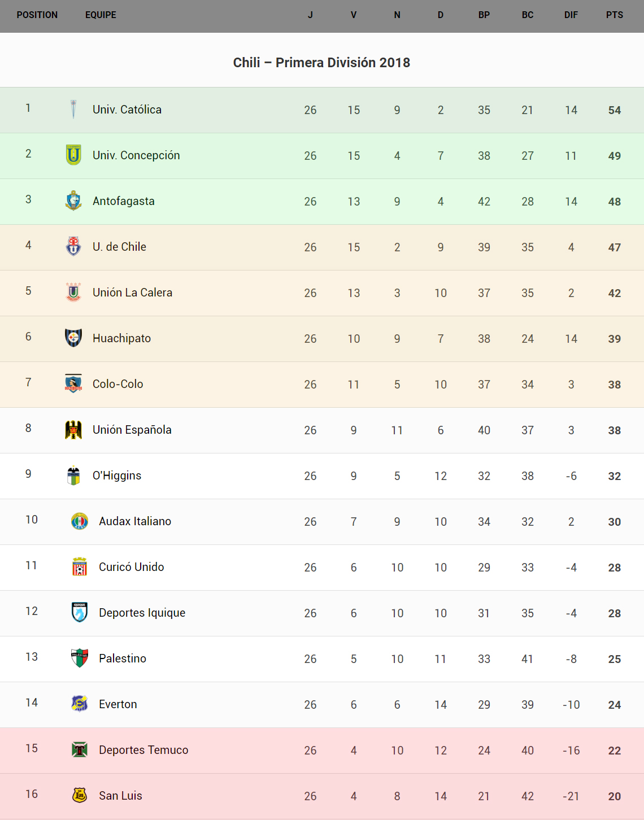Open the Unión La Calera team link

(x=132, y=293)
